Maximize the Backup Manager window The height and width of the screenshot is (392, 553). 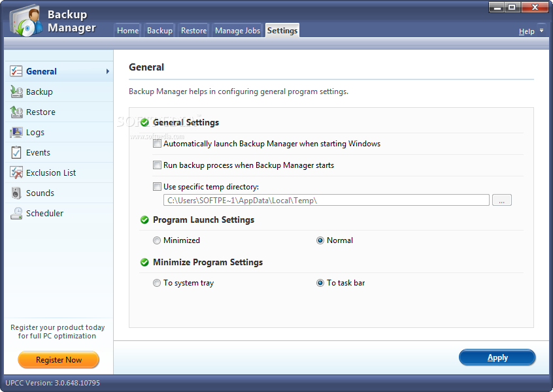[x=512, y=7]
